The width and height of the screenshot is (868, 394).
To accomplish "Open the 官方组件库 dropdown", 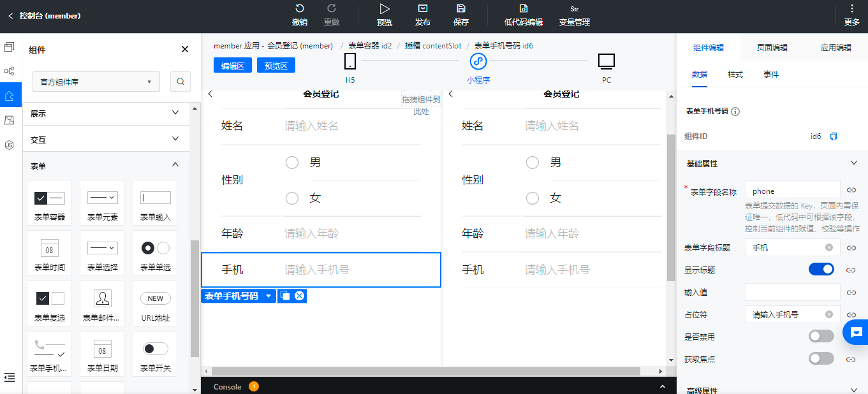I will click(x=96, y=82).
